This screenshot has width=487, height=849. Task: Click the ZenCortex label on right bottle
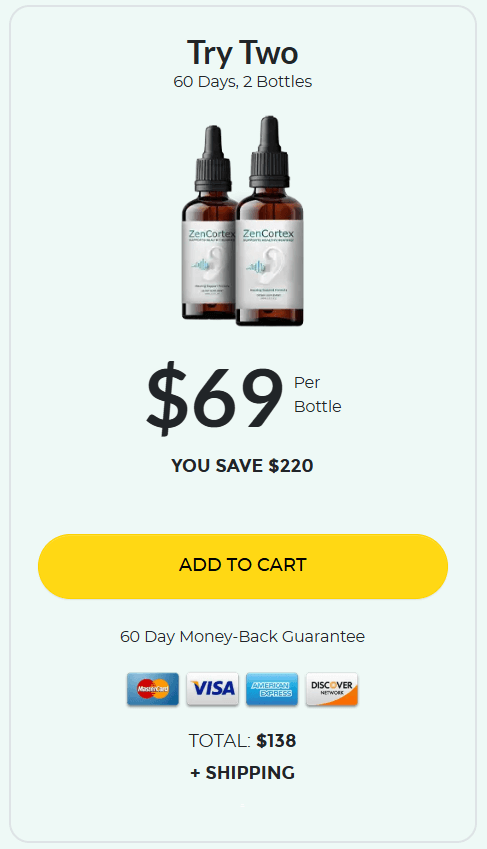(269, 234)
